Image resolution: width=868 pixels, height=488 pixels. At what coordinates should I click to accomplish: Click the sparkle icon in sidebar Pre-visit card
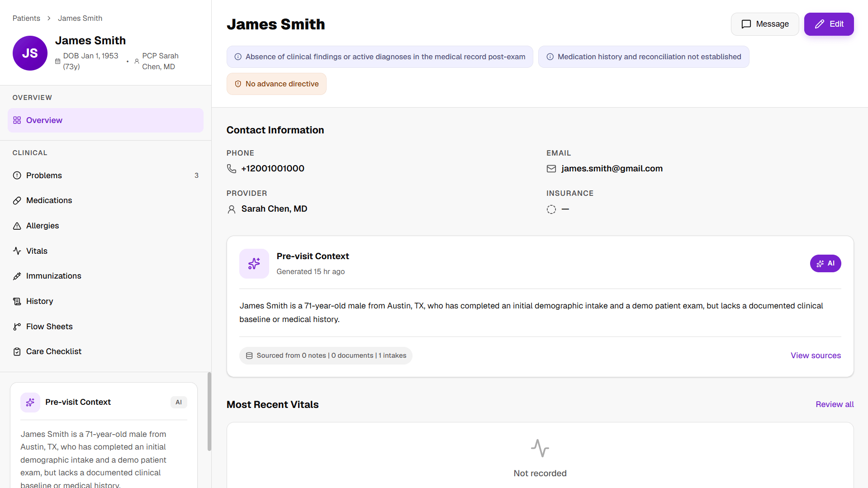tap(30, 403)
